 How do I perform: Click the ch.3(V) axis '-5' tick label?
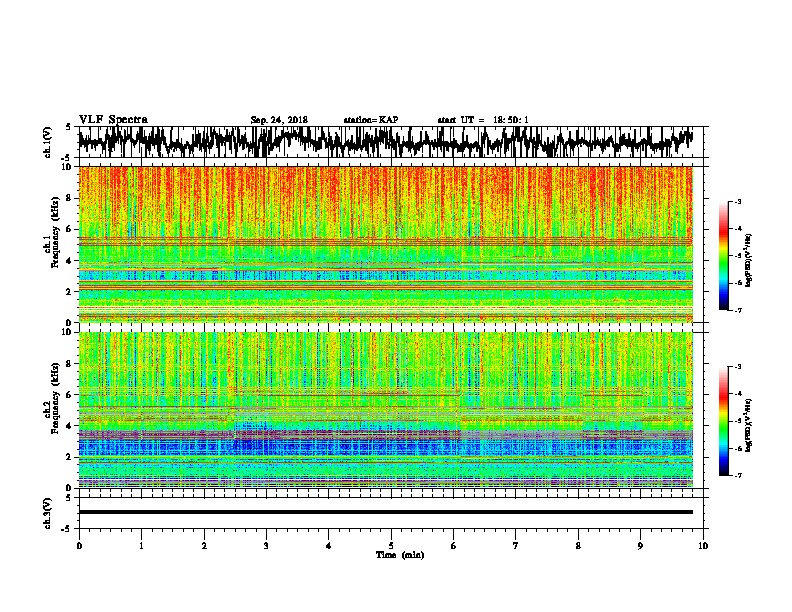click(x=67, y=529)
